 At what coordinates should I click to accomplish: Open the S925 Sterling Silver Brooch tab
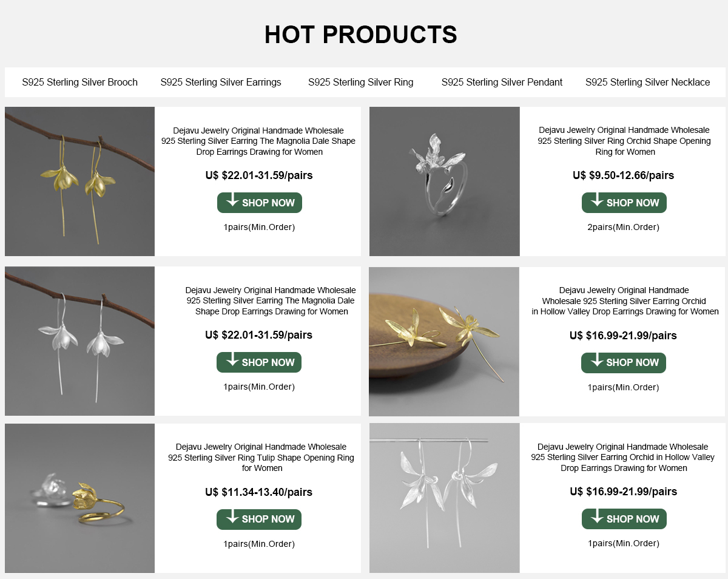click(x=79, y=82)
